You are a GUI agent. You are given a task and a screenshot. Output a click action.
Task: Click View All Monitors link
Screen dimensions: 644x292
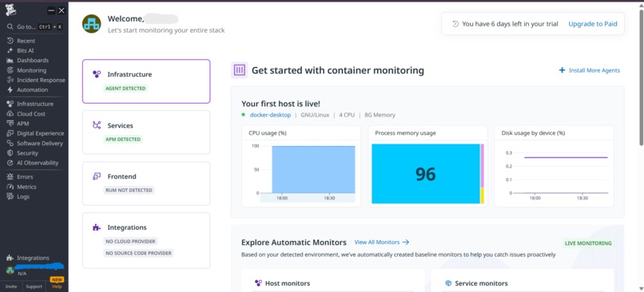(x=382, y=242)
